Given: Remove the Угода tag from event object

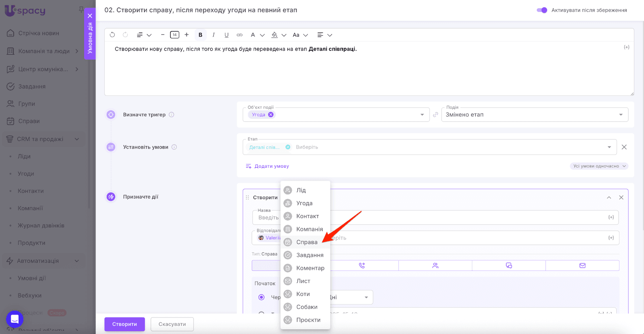Looking at the screenshot, I should point(271,115).
